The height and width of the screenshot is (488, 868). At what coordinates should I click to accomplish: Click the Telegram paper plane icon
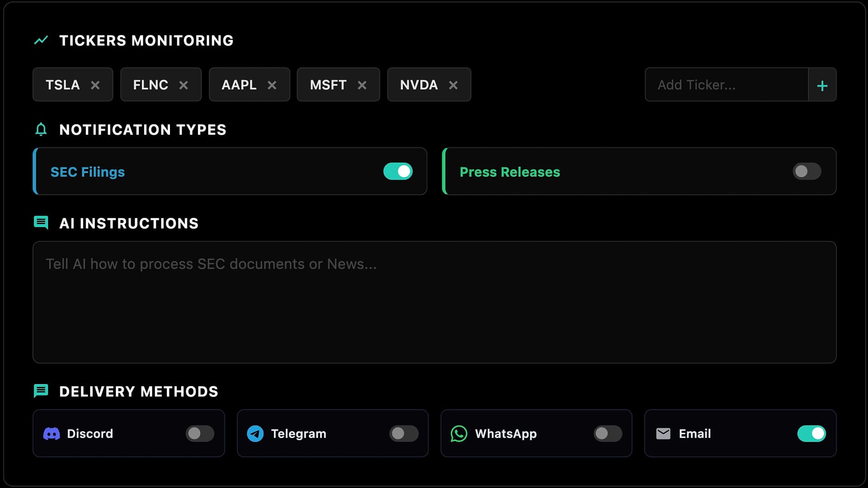(255, 434)
